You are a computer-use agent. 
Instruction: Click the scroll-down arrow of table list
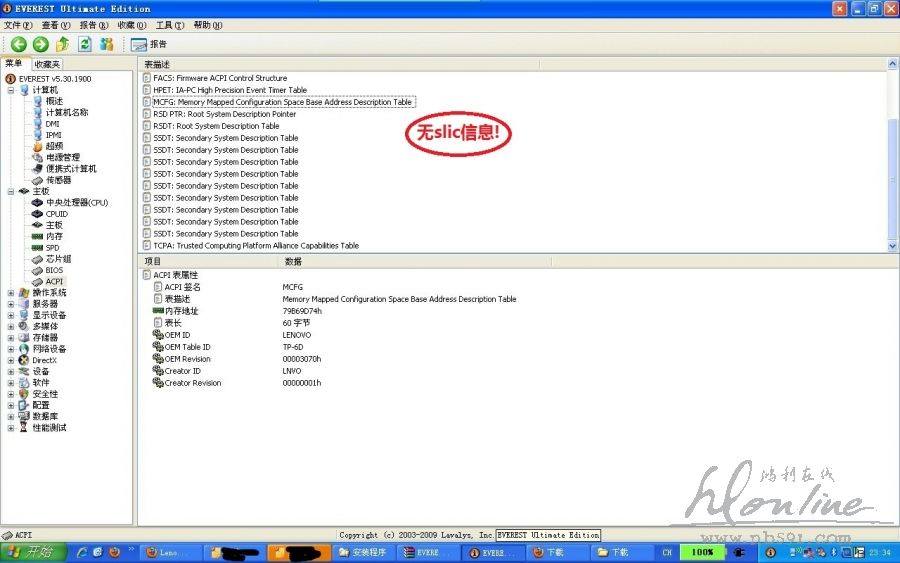tap(892, 246)
